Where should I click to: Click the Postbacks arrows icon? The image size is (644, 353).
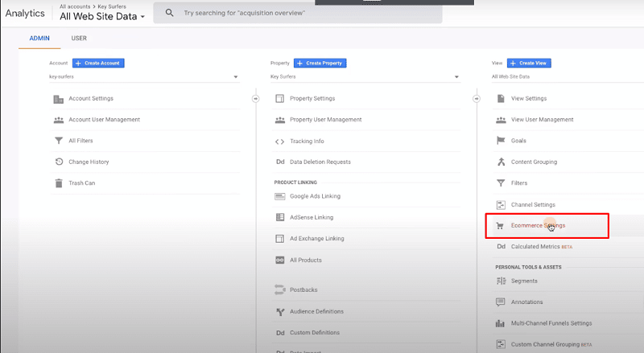pyautogui.click(x=279, y=289)
